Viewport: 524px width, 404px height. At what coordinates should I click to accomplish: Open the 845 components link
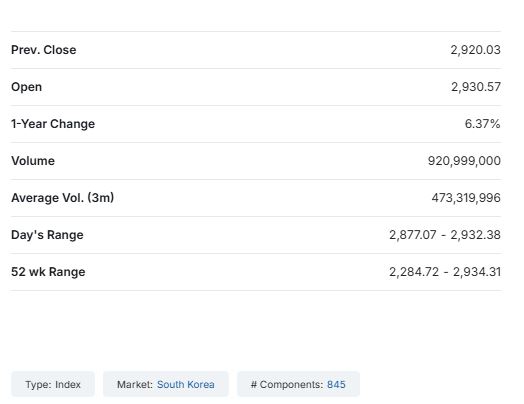(336, 384)
